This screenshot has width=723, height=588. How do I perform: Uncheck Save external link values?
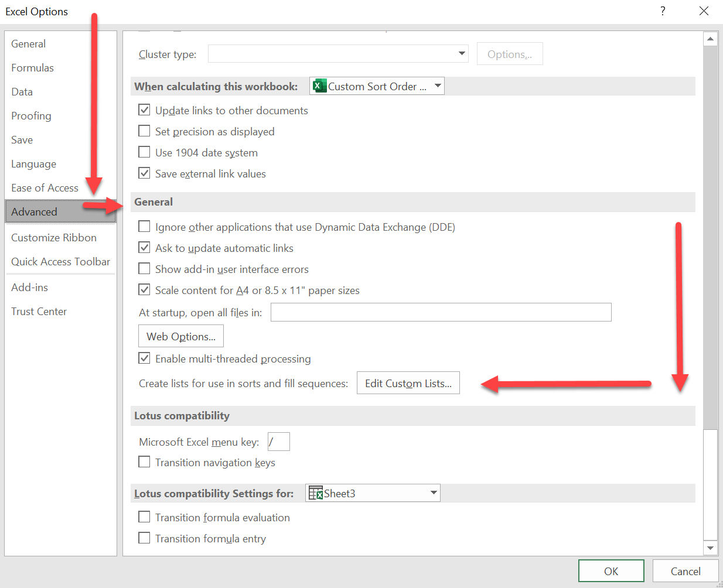pos(144,173)
